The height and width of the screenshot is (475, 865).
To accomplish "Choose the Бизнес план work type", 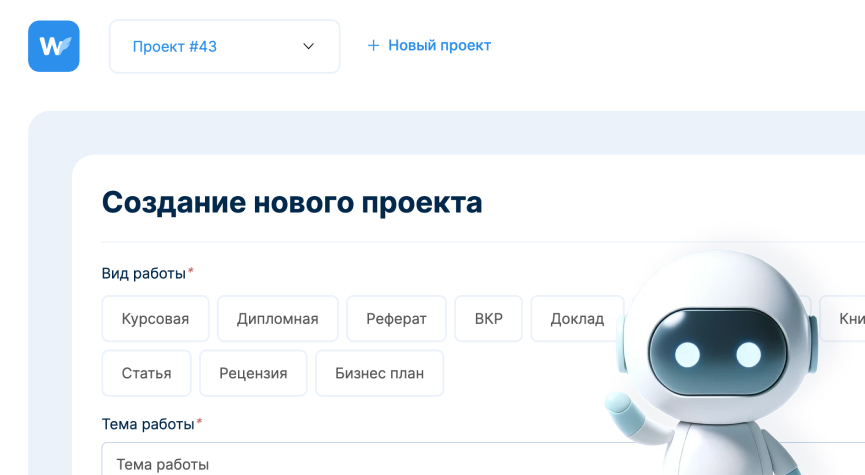I will 379,373.
